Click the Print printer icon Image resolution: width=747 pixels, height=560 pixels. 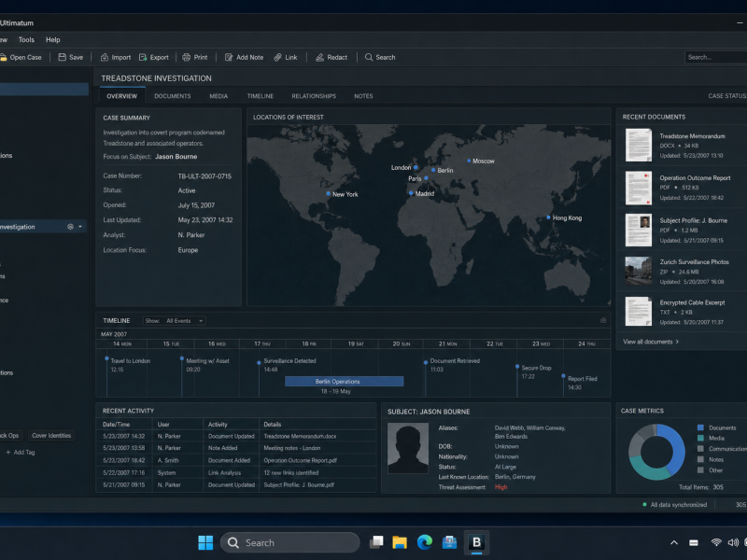pyautogui.click(x=186, y=57)
